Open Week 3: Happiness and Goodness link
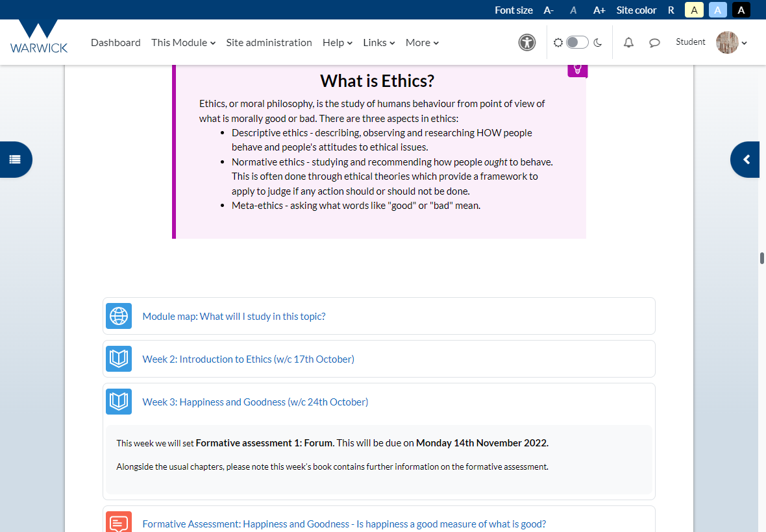The image size is (766, 532). (255, 402)
